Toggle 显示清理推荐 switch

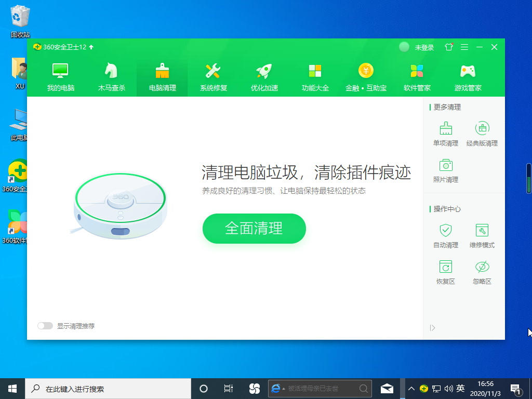45,326
